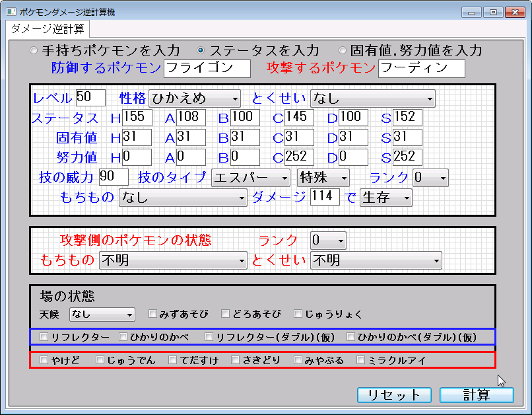Open the 特殊 move category dropdown

coord(323,178)
